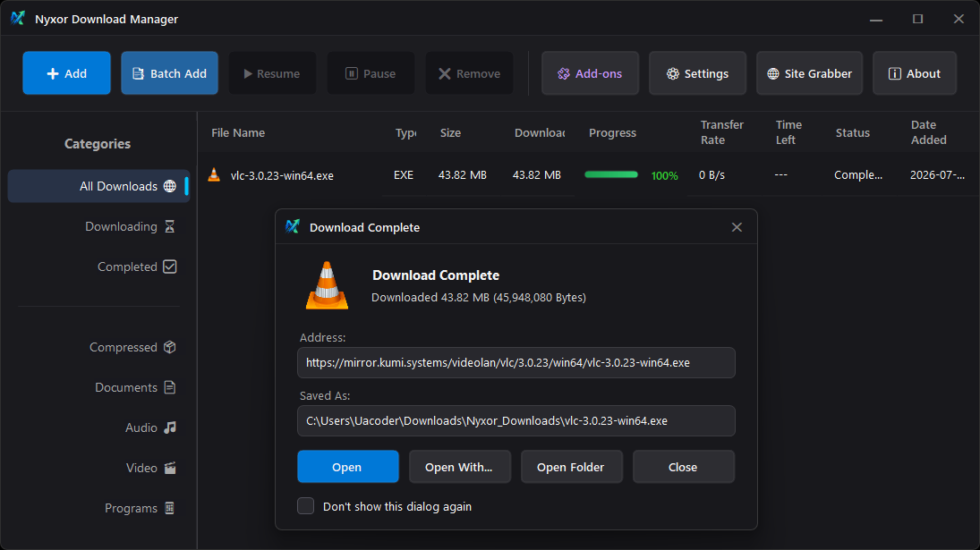Click the green progress bar of vlc download
The width and height of the screenshot is (980, 550).
point(611,174)
